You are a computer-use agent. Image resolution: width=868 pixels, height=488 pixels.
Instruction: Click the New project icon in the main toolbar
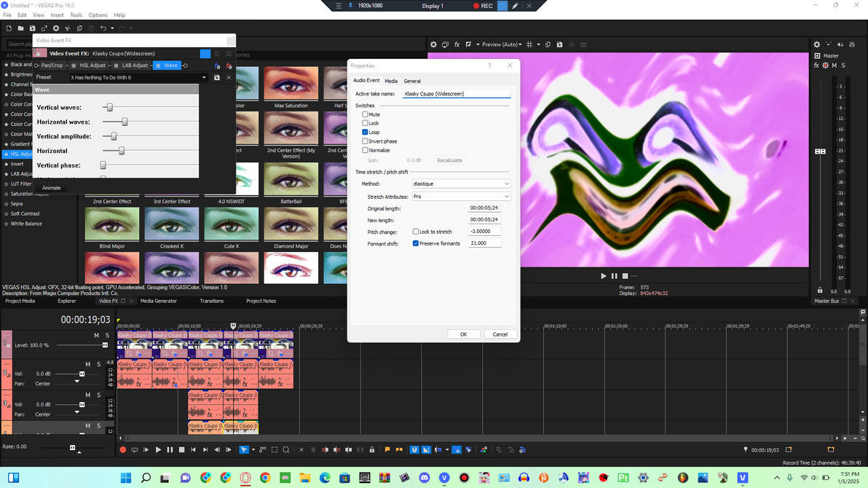pos(9,28)
